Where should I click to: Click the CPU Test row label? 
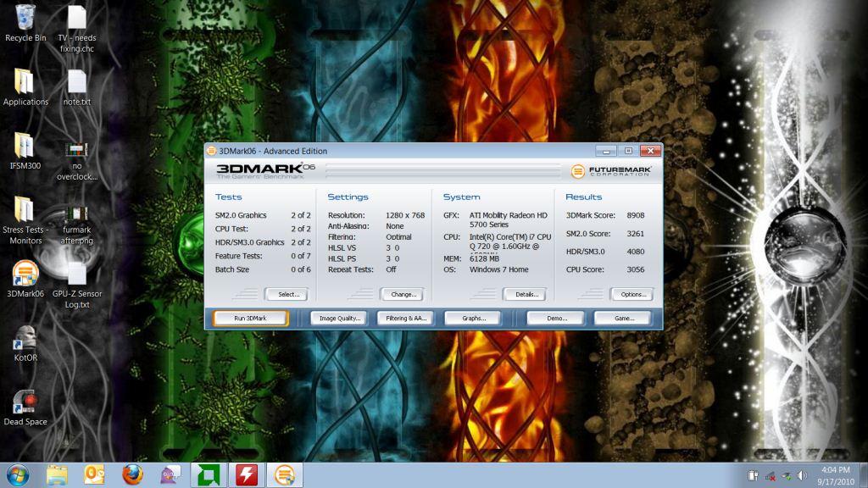[x=231, y=229]
